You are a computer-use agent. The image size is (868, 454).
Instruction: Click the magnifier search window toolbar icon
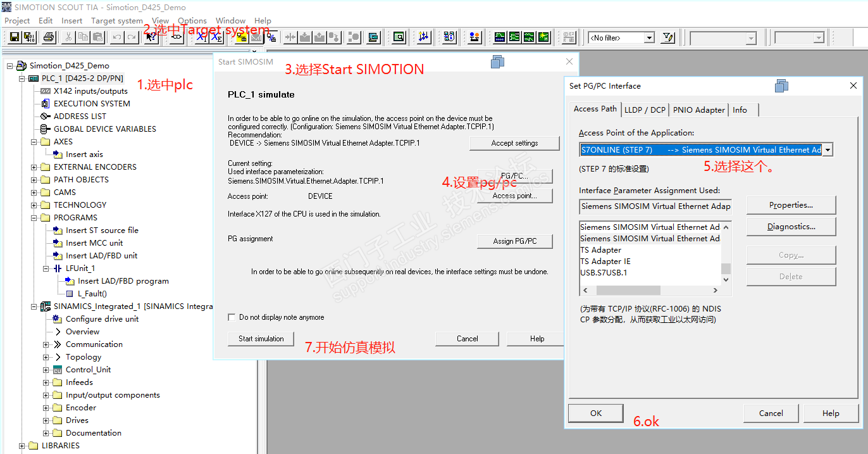coord(399,37)
